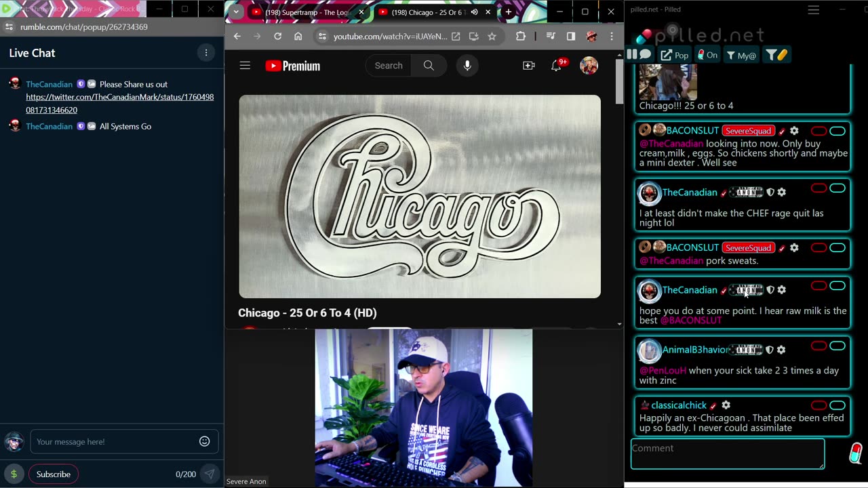Open Rumble Live Chat three-dot menu

206,53
